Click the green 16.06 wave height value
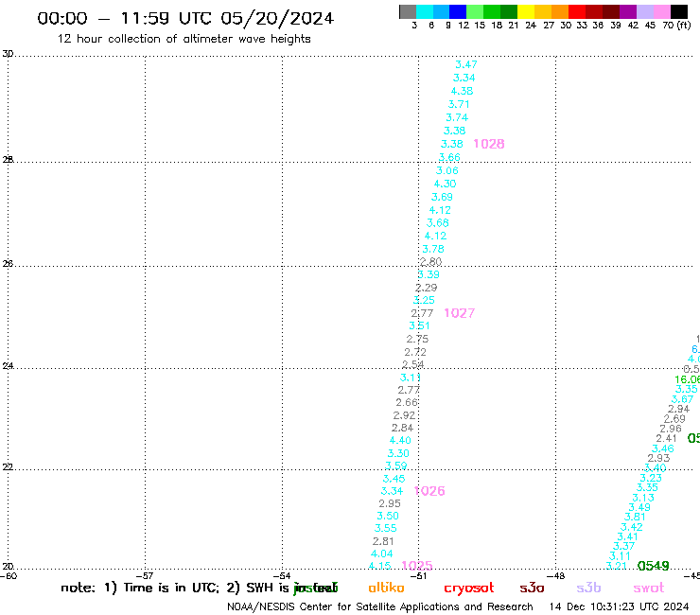Viewport: 700px width, 615px height. [687, 379]
